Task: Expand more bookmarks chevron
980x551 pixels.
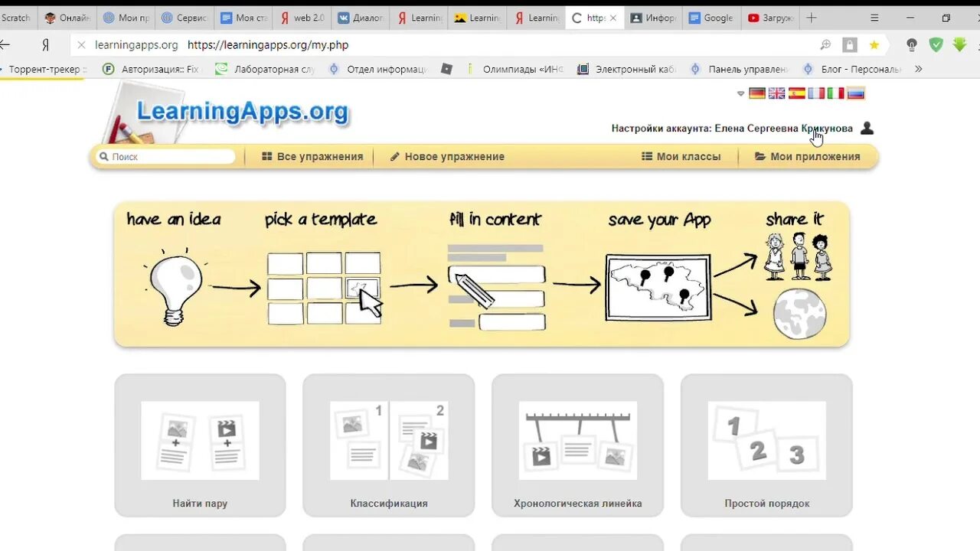Action: point(918,69)
